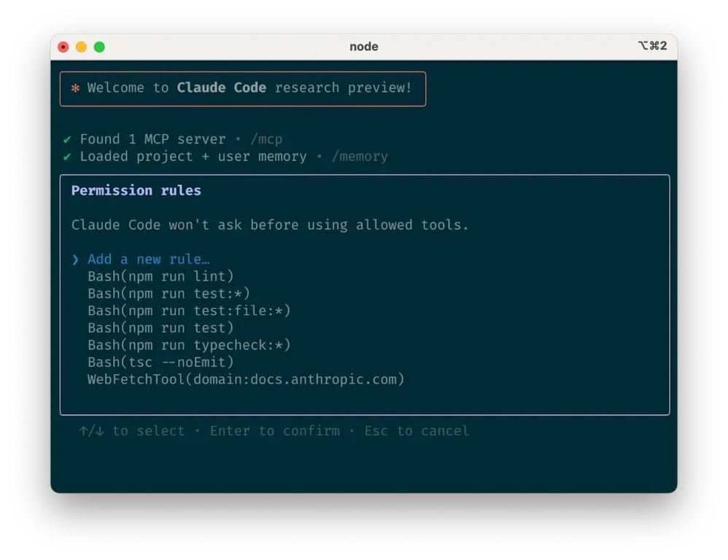Viewport: 728px width, 560px height.
Task: Click the /mcp command hint
Action: 266,139
